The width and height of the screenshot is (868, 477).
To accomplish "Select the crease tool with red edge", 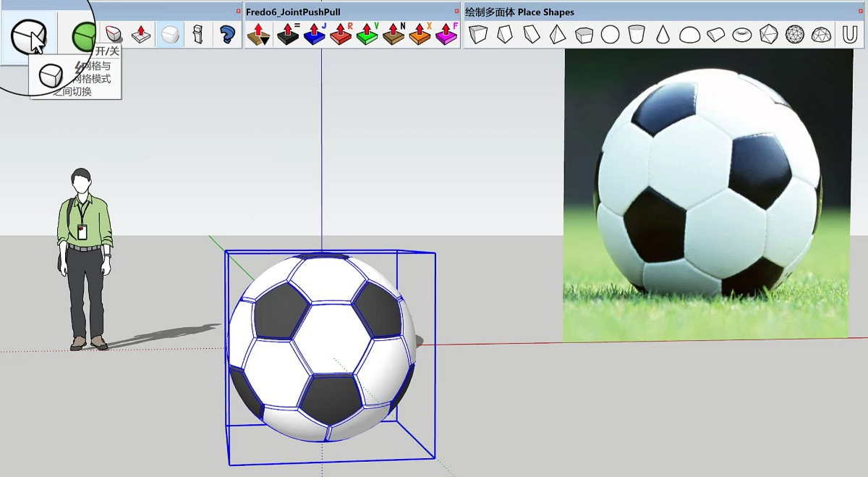I will pos(113,34).
